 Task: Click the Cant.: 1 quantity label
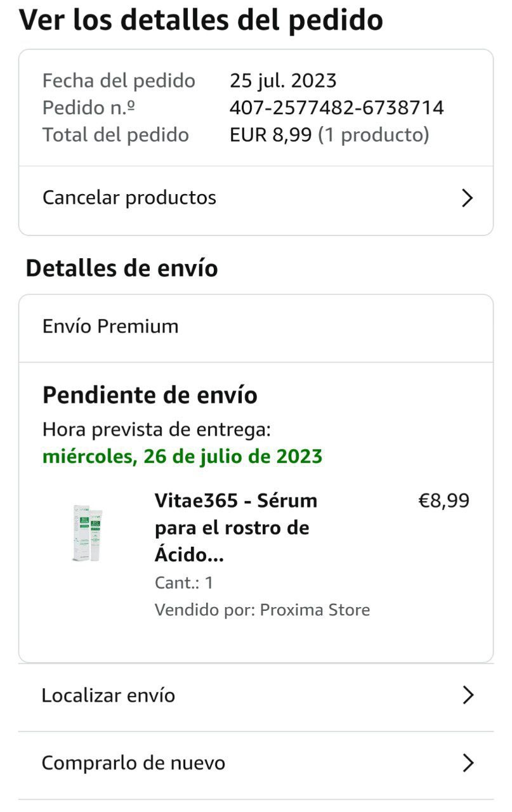pos(184,583)
